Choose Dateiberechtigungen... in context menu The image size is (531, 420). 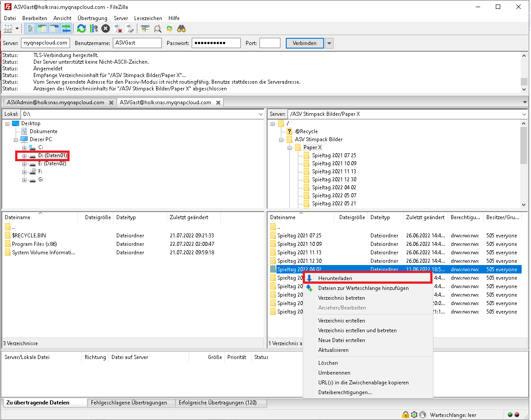368,392
